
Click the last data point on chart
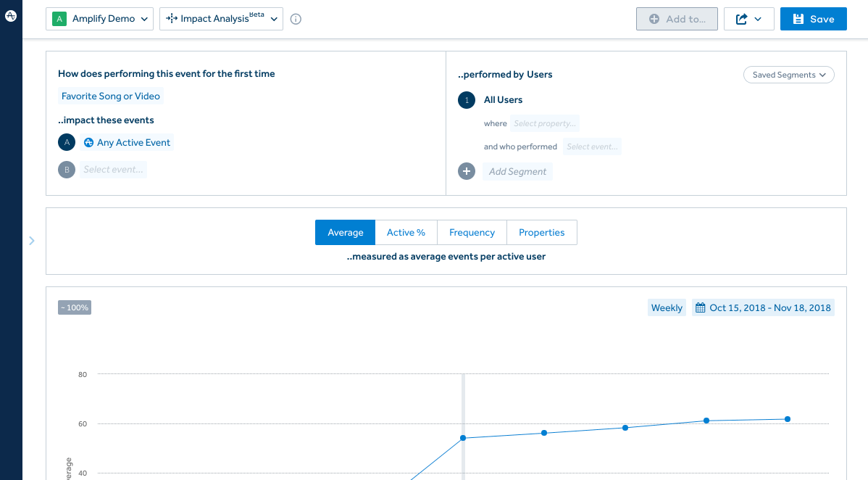tap(788, 419)
